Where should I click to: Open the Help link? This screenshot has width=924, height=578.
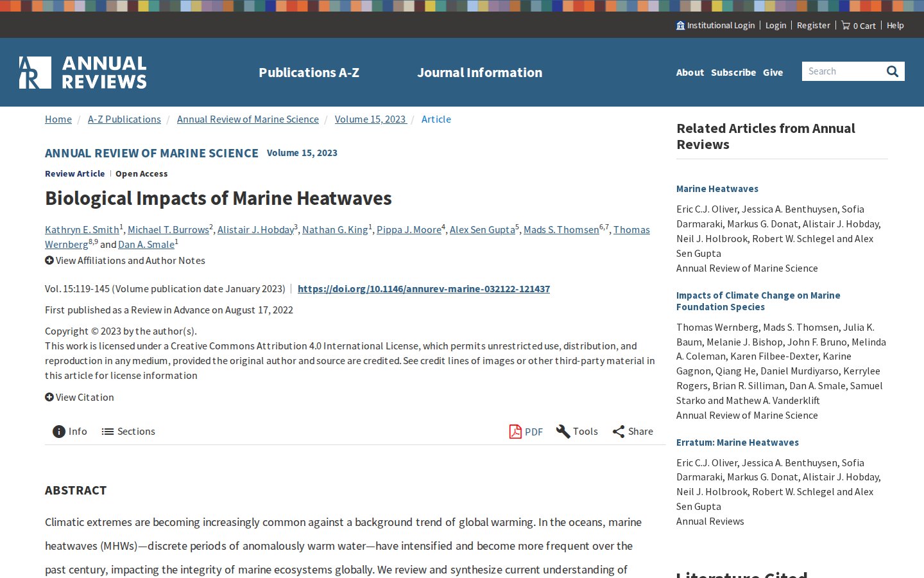point(895,25)
